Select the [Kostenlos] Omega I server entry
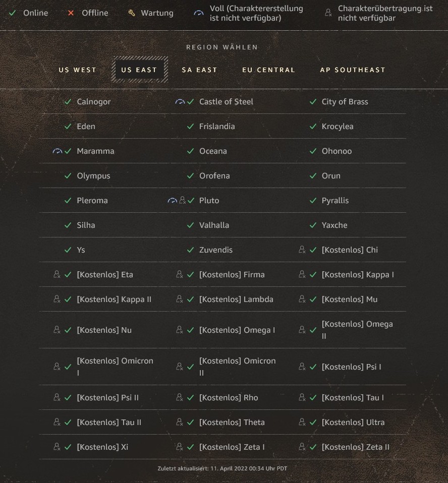 (237, 330)
